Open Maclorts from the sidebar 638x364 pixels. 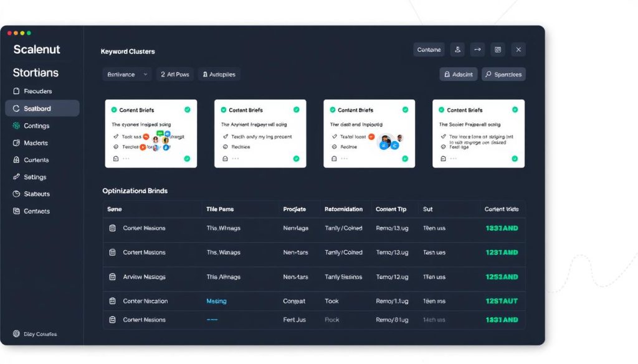pos(36,143)
